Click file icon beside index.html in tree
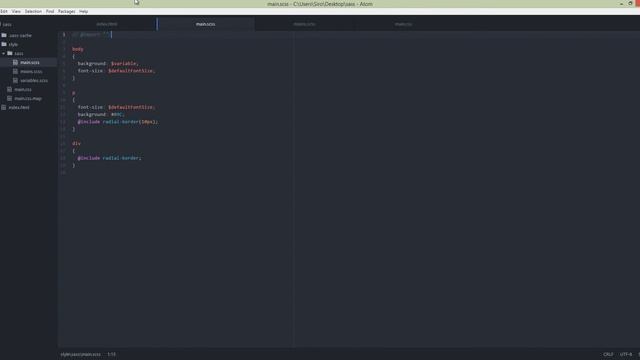Image resolution: width=640 pixels, height=360 pixels. (x=4, y=107)
